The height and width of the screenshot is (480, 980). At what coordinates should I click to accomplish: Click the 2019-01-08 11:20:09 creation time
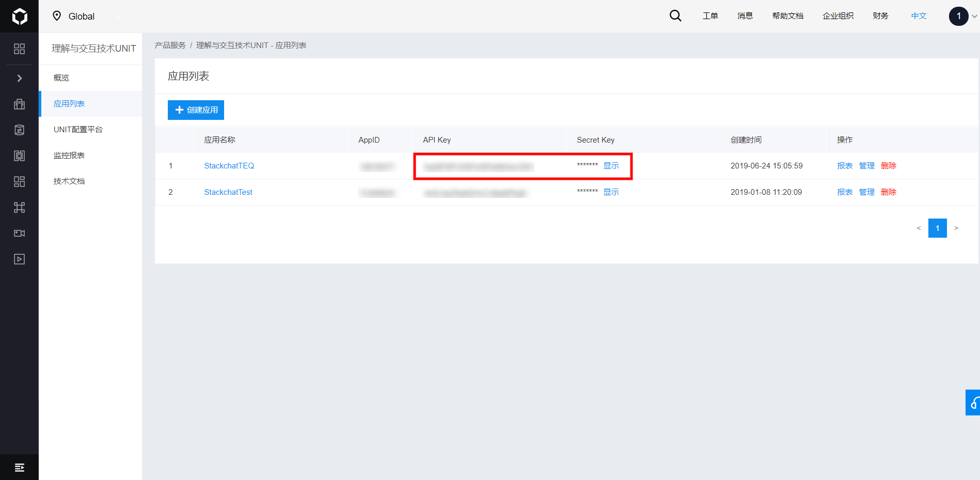(766, 192)
